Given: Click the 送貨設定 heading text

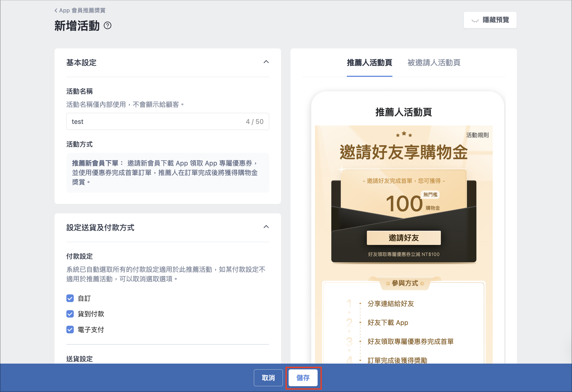Looking at the screenshot, I should click(80, 359).
